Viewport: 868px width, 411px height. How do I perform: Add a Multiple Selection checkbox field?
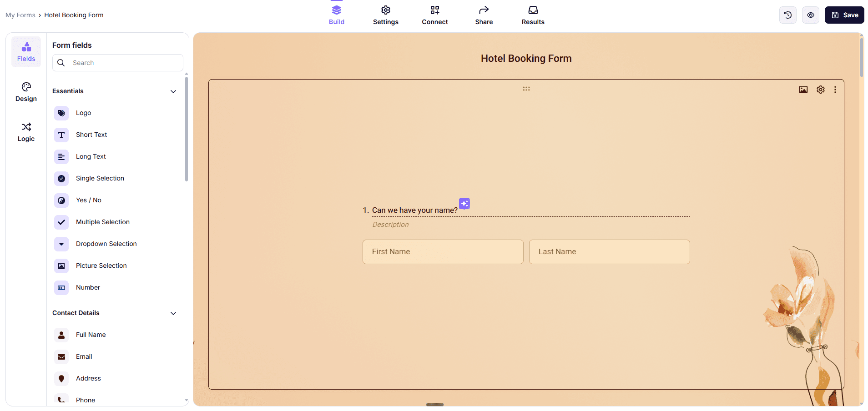pyautogui.click(x=103, y=222)
